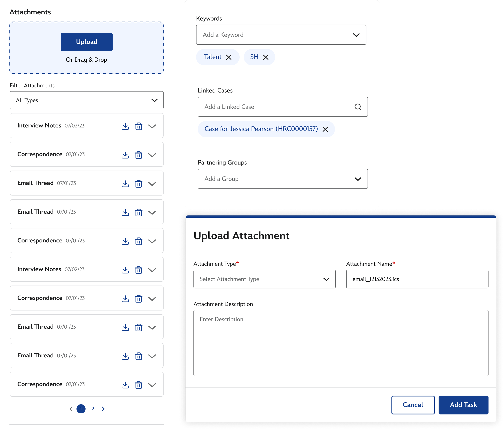Go to next attachments page arrow
This screenshot has width=504, height=430.
tap(103, 409)
